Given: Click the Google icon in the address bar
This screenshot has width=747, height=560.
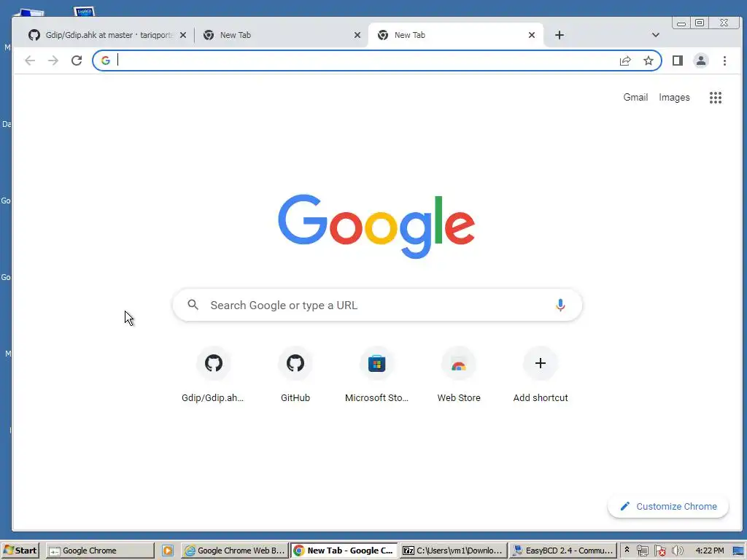Looking at the screenshot, I should coord(106,61).
